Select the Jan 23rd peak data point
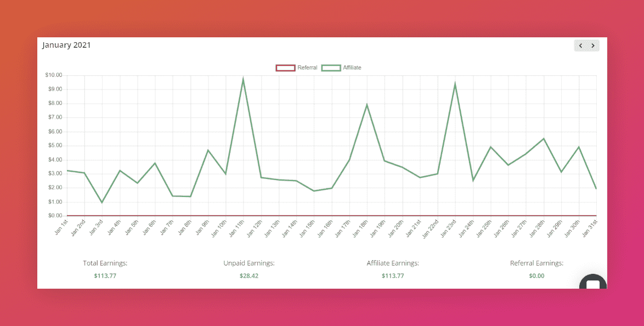Screen dimensions: 644x326 455,85
